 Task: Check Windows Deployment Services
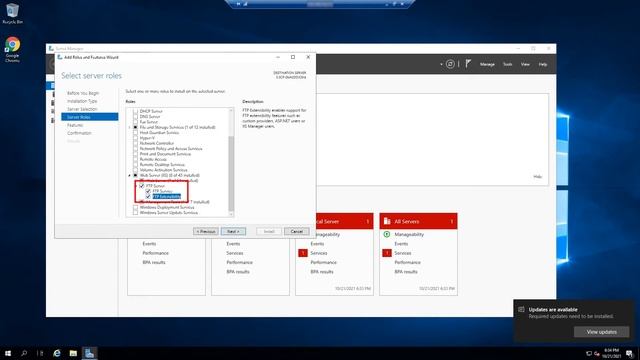click(x=136, y=207)
